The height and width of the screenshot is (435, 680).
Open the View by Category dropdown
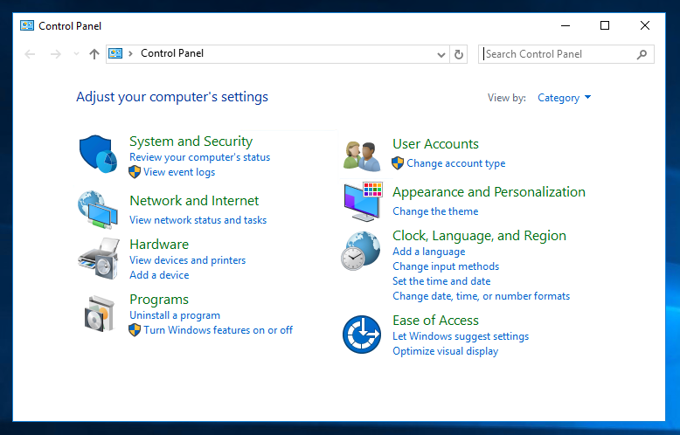pyautogui.click(x=564, y=98)
